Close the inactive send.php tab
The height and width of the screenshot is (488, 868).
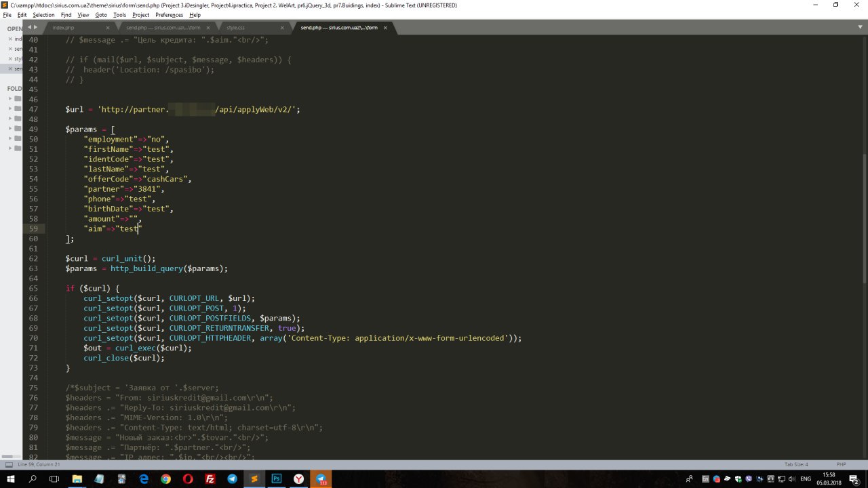point(208,28)
